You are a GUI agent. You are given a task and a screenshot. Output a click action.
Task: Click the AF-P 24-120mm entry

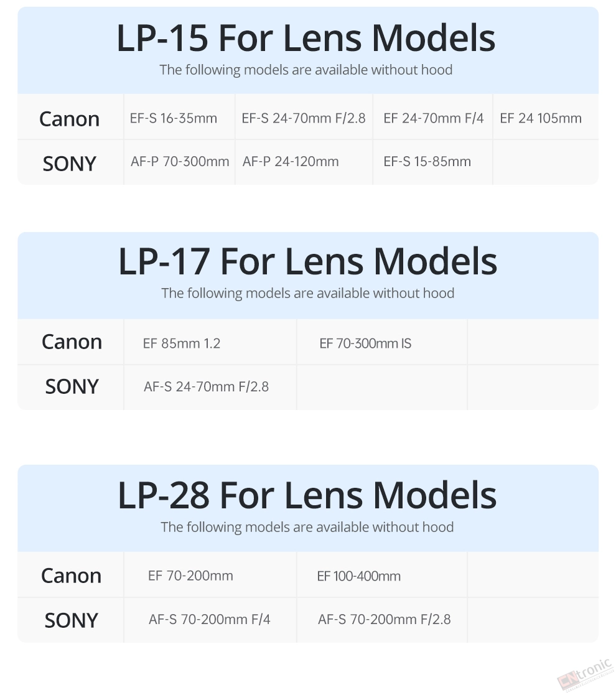(291, 161)
